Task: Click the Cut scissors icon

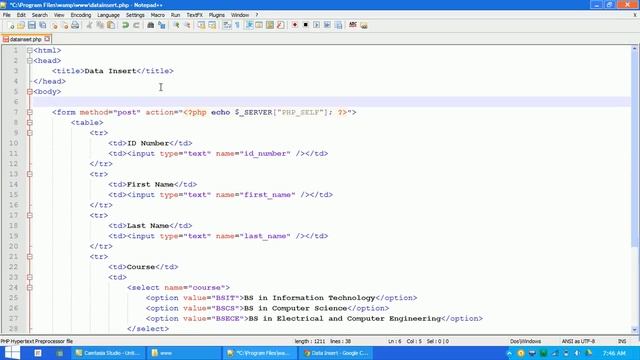Action: pyautogui.click(x=89, y=25)
